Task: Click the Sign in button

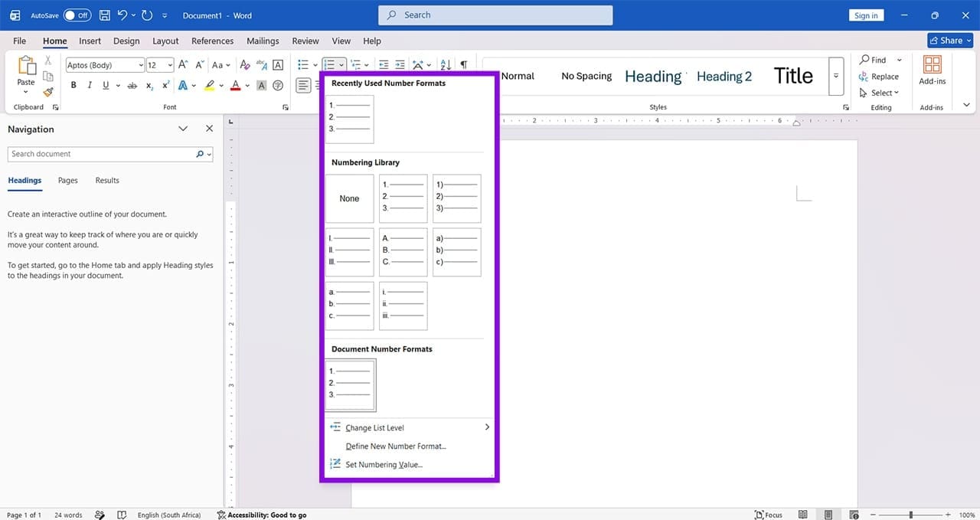Action: [x=866, y=15]
